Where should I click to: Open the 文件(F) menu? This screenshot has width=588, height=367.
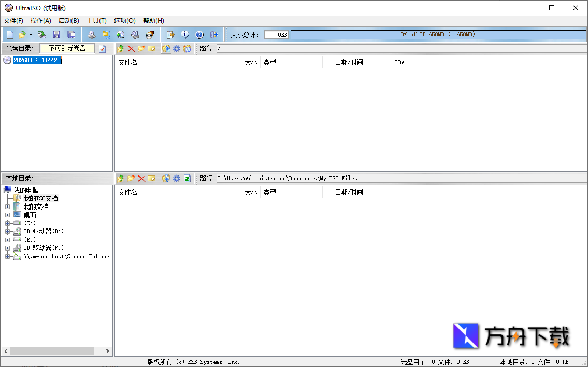(x=12, y=20)
